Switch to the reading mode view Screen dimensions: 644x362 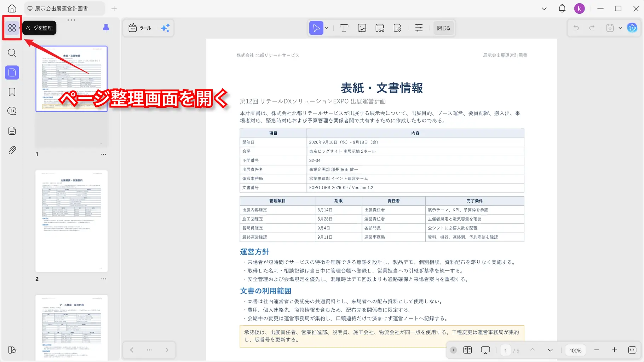[x=467, y=350]
